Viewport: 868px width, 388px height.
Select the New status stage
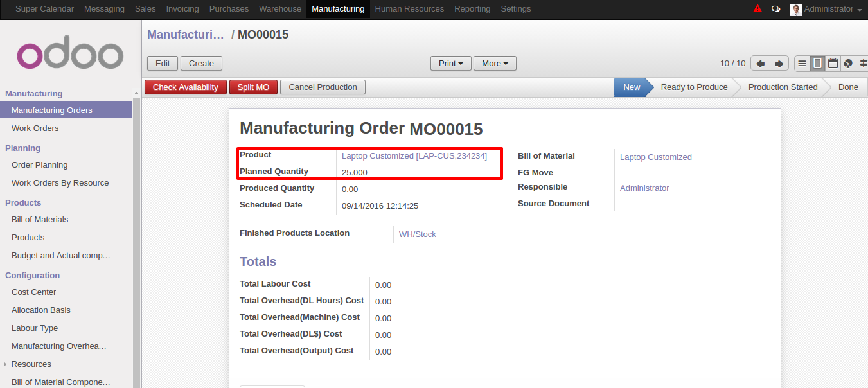(x=632, y=87)
